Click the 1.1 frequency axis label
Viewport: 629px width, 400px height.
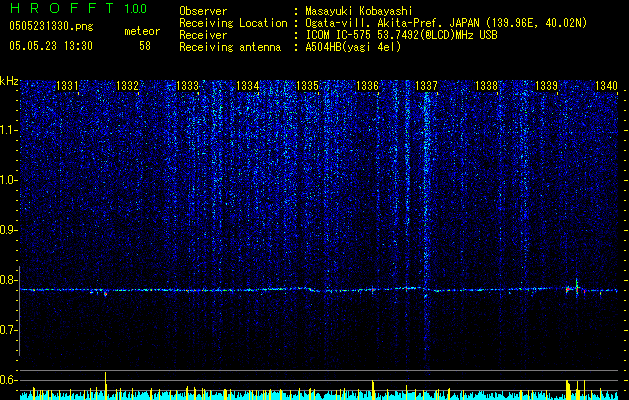coord(9,130)
